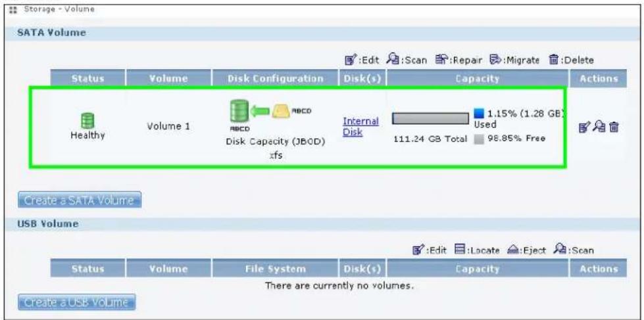Click the Edit legend icon in USB Volume
This screenshot has width=644, height=320.
coord(417,250)
